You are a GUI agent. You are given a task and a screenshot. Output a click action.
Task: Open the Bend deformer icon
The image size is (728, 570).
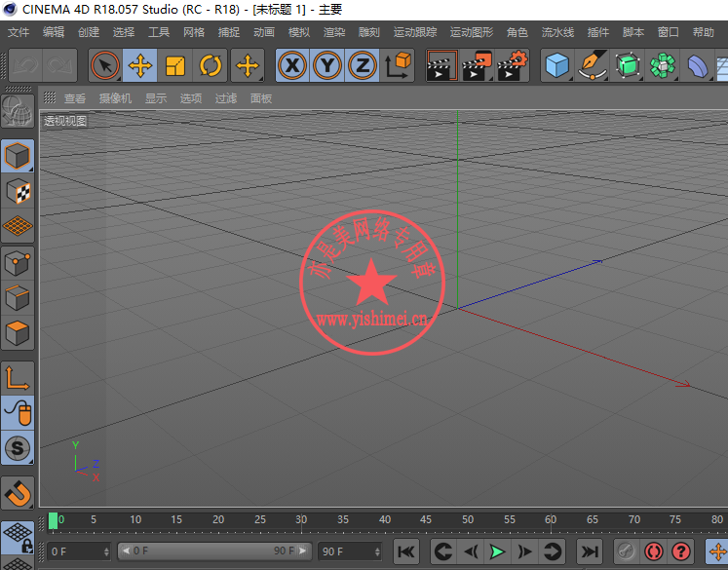click(698, 65)
